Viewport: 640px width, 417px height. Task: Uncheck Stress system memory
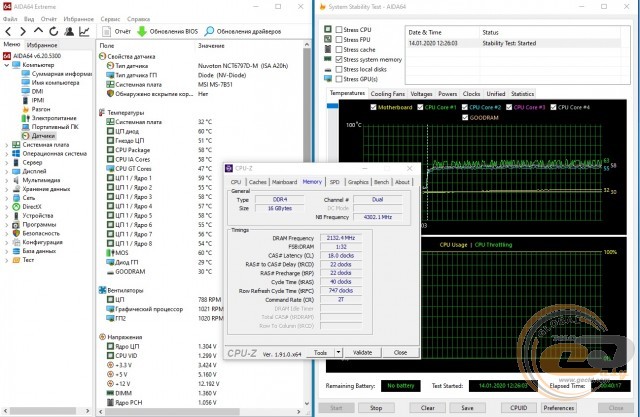[339, 60]
